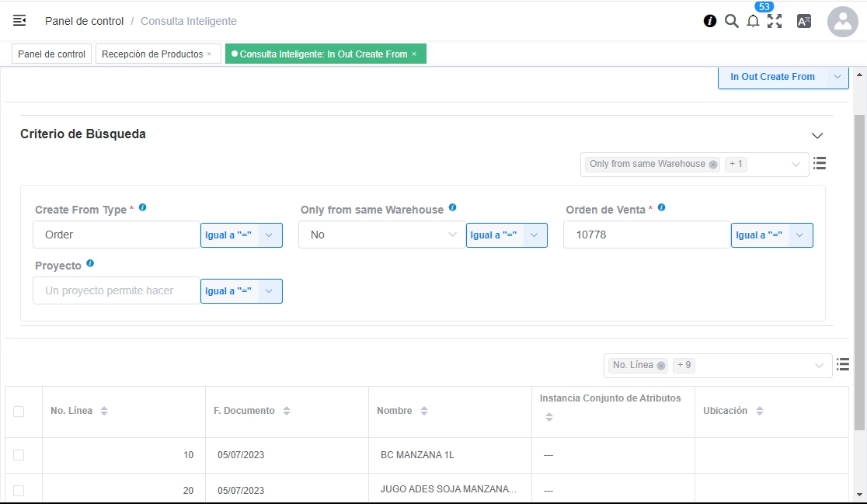Click the Proyecto input field
The image size is (867, 504).
[117, 290]
